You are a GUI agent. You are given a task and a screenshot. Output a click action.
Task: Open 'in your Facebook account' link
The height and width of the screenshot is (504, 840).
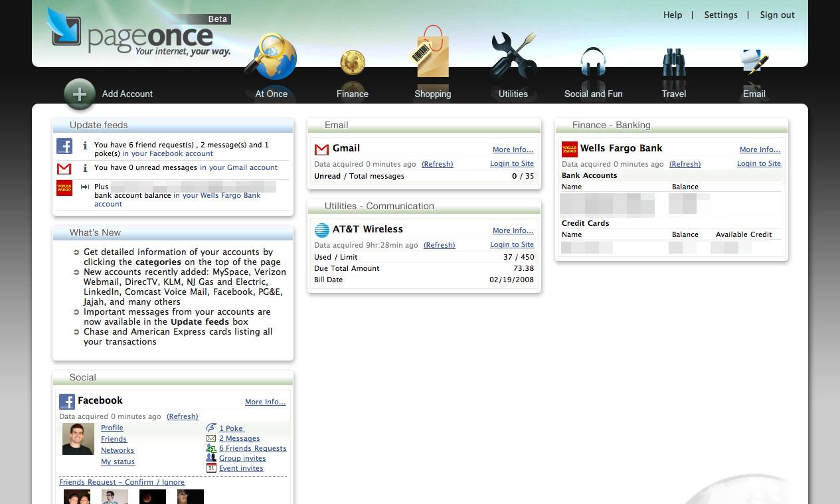[168, 153]
